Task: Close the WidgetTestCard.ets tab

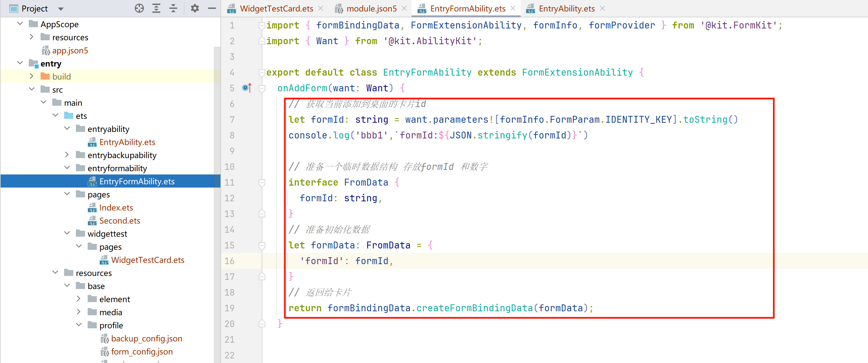Action: (x=321, y=9)
